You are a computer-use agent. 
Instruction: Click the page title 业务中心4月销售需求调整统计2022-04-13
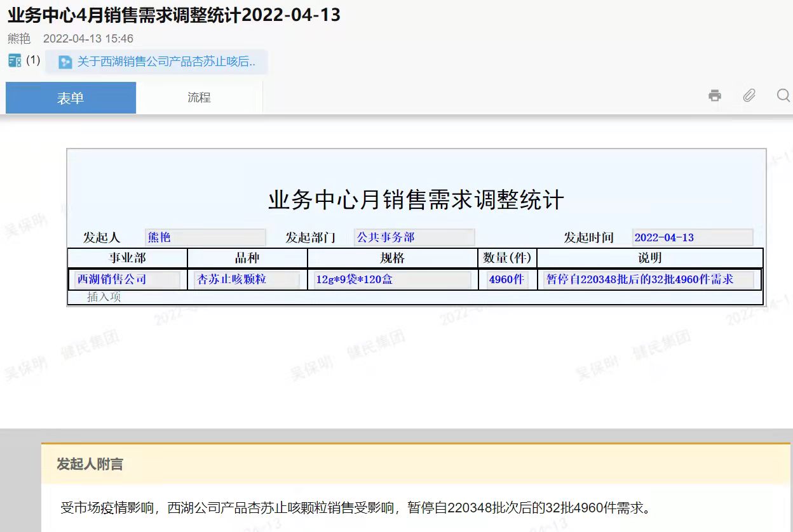click(x=175, y=15)
